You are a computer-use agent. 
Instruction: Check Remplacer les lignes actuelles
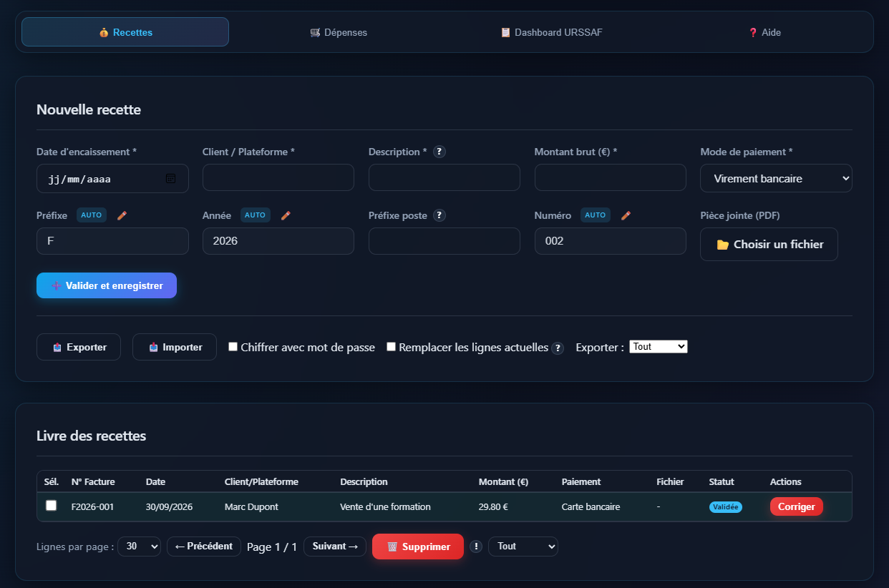pyautogui.click(x=391, y=347)
